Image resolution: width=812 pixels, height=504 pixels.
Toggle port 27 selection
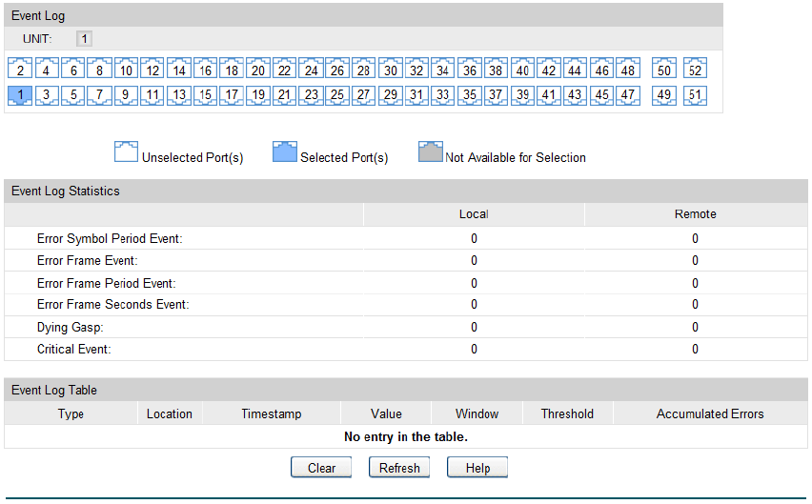tap(363, 94)
